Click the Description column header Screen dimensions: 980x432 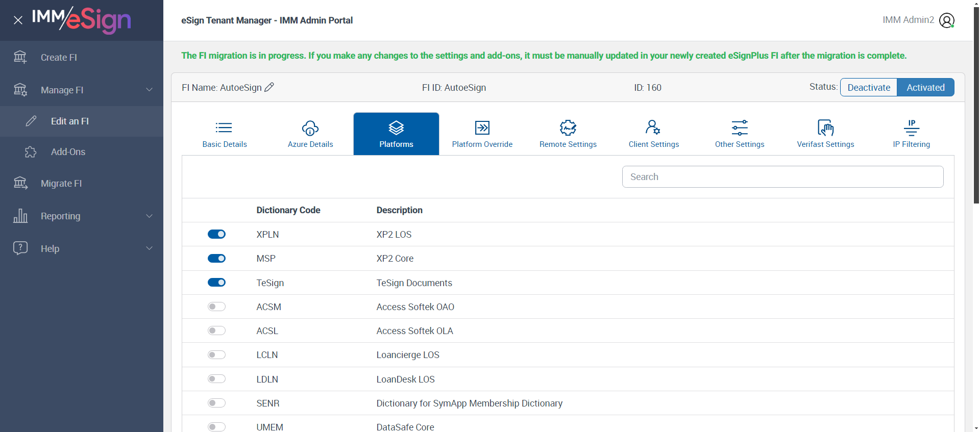pyautogui.click(x=400, y=210)
